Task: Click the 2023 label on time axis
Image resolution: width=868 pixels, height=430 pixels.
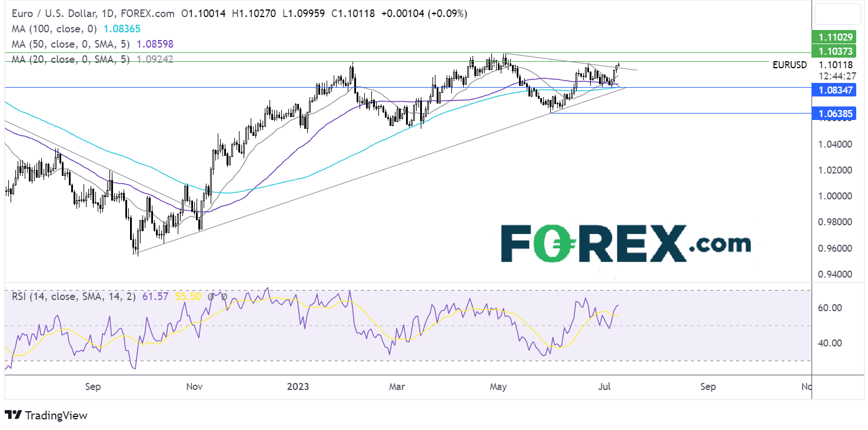Action: (299, 386)
